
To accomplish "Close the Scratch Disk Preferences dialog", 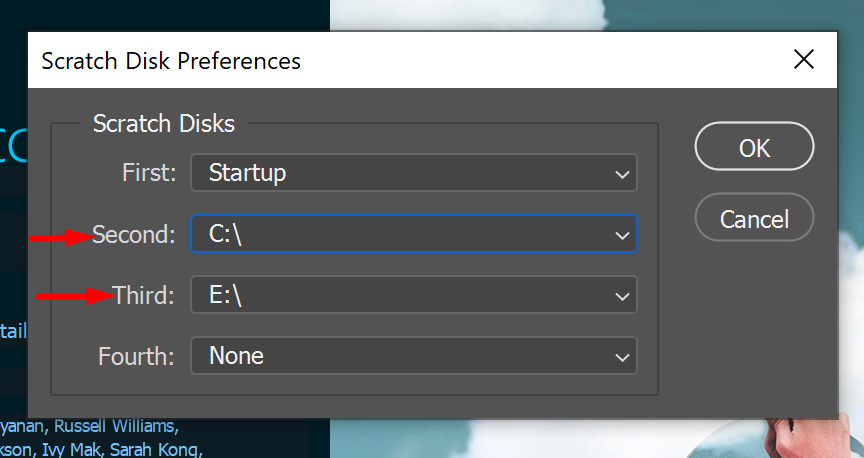I will pyautogui.click(x=804, y=60).
